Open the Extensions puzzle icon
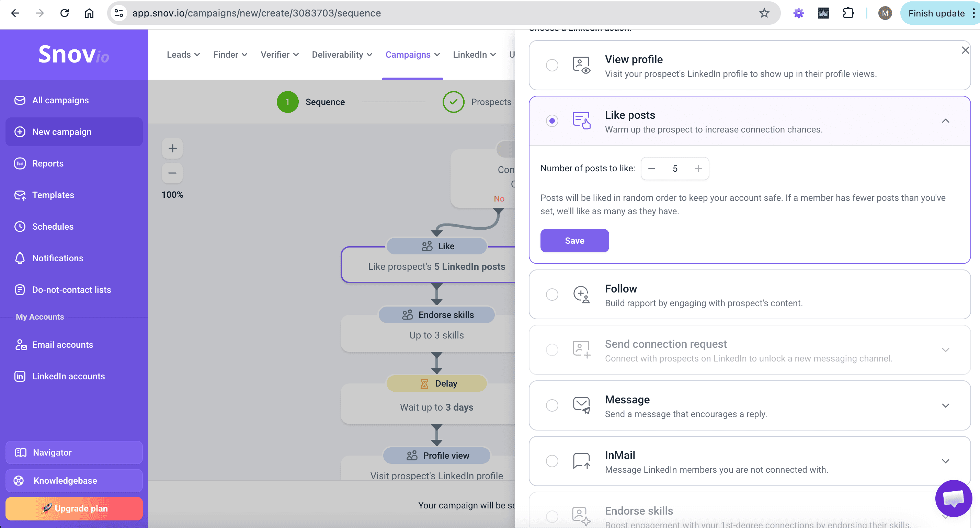The height and width of the screenshot is (528, 980). 848,13
